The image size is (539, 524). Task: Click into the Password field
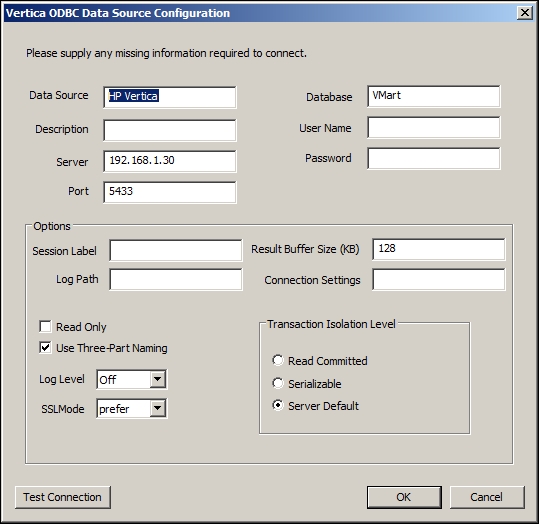433,158
